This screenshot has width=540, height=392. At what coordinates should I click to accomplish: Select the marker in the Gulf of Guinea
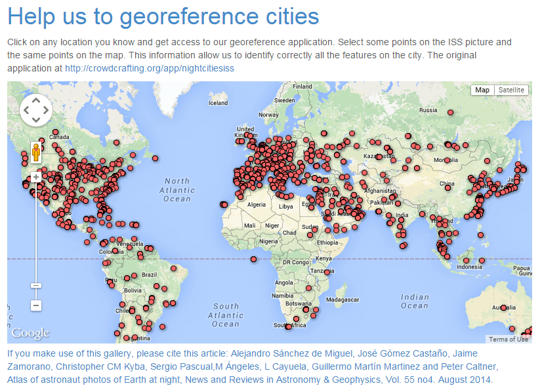pyautogui.click(x=253, y=258)
